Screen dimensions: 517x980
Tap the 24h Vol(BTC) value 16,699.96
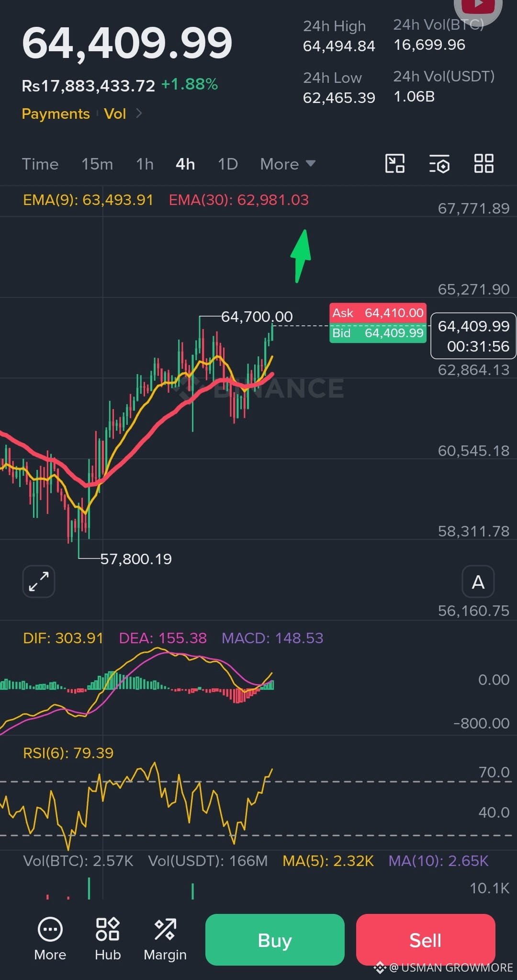click(x=429, y=45)
